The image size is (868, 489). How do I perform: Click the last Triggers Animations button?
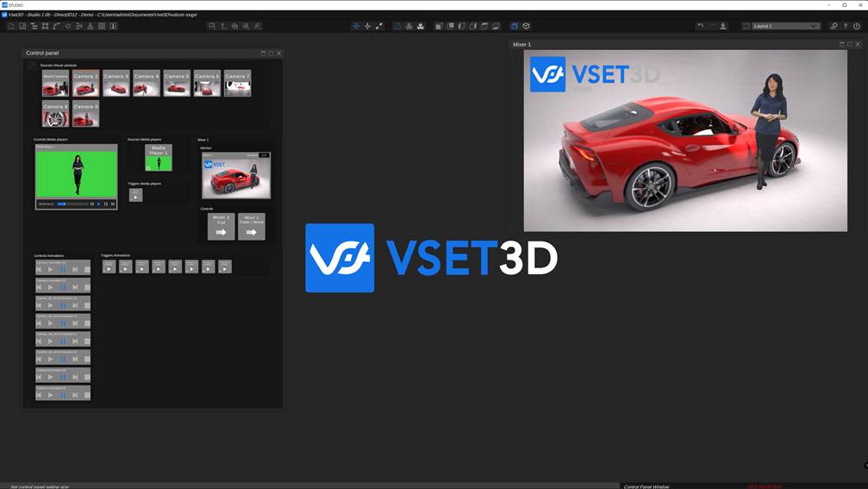225,267
